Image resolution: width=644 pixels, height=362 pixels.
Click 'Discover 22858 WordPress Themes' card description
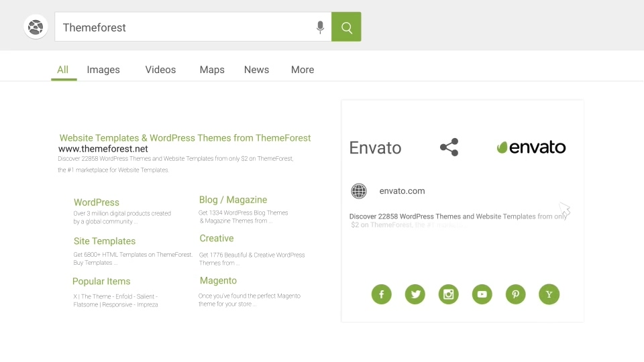[x=458, y=221]
